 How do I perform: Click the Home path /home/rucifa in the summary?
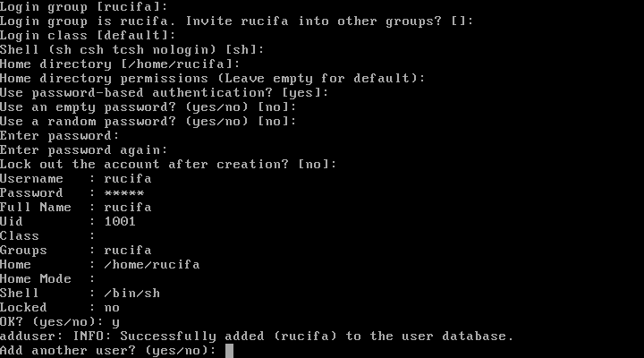152,265
